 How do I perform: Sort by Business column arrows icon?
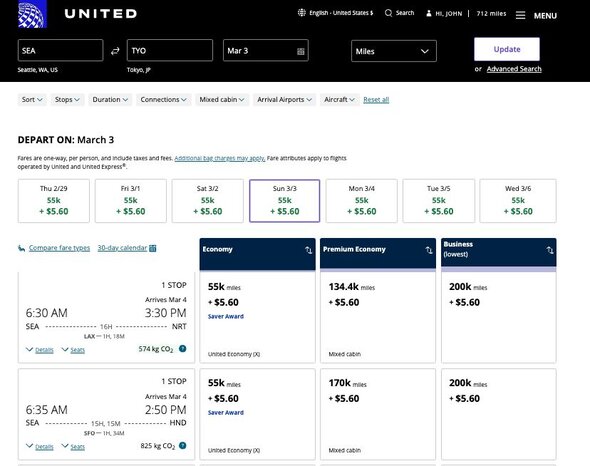point(550,250)
